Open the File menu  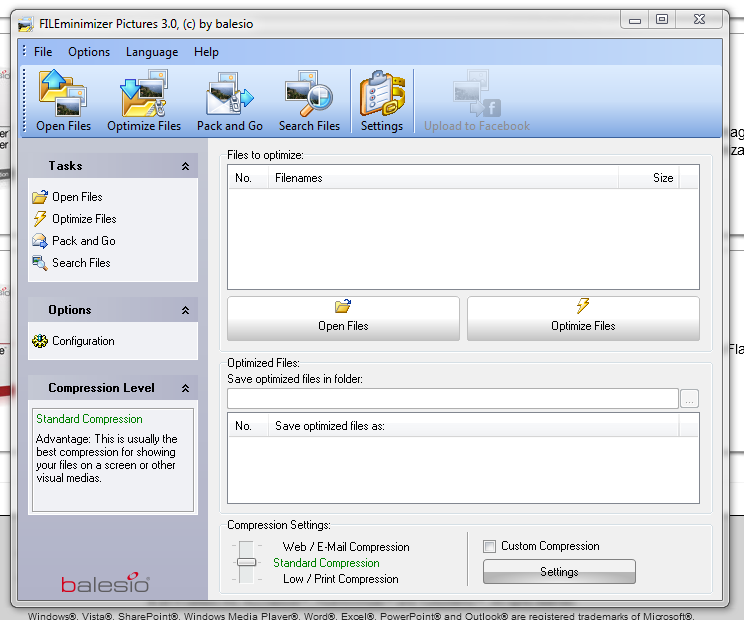point(43,52)
